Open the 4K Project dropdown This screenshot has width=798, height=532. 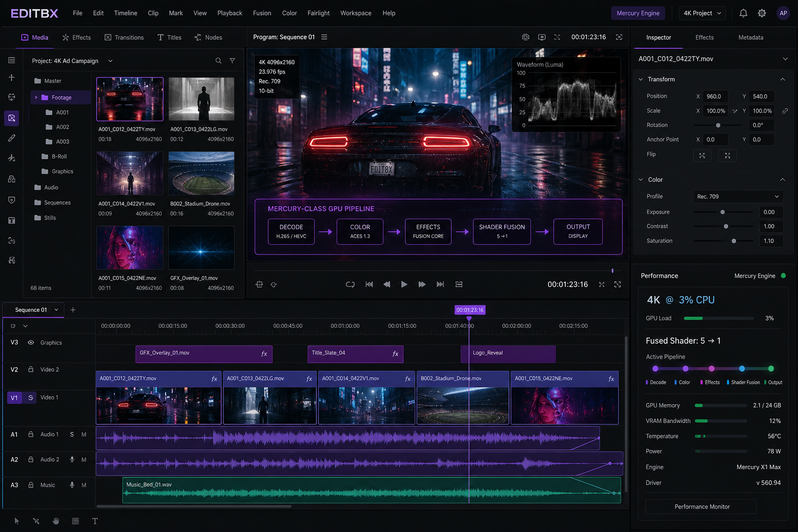[x=702, y=13]
